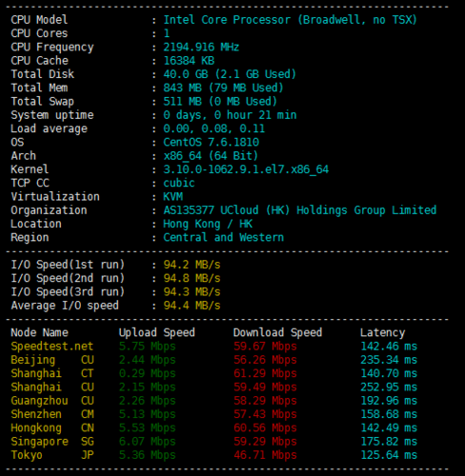Select the Kernel version string
This screenshot has height=476, width=465.
point(246,169)
